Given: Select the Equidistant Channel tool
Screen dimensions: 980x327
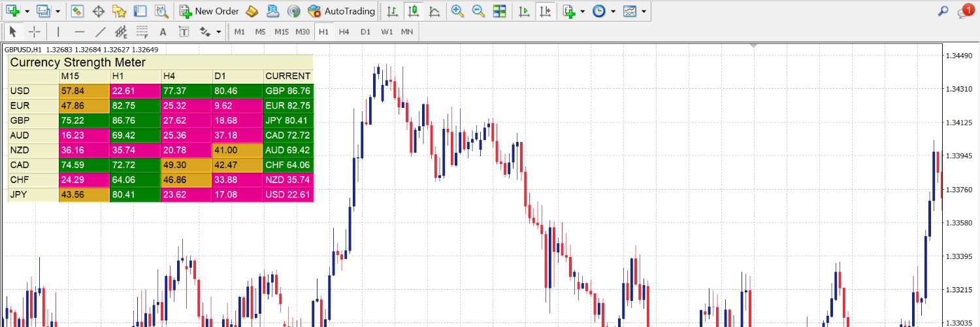Looking at the screenshot, I should point(122,31).
